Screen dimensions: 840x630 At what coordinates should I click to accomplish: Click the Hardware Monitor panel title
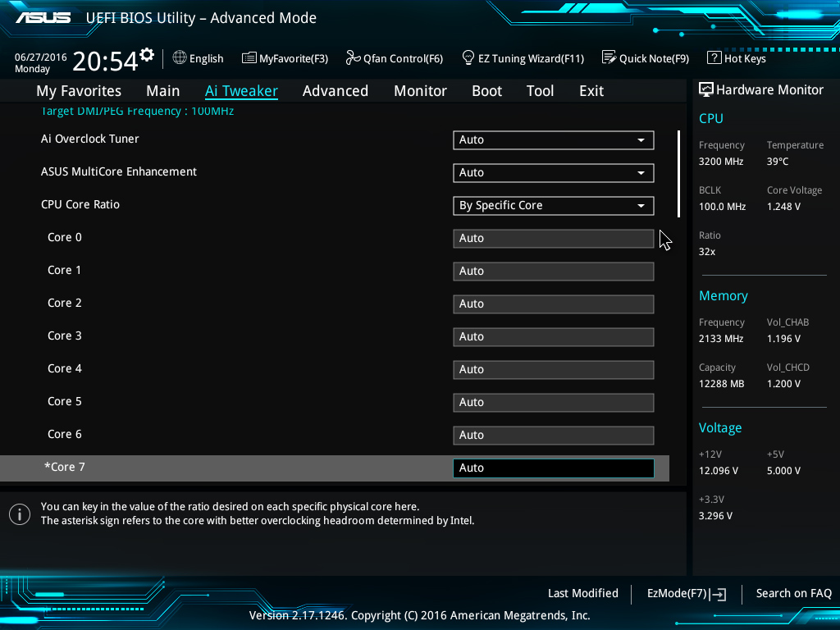pos(769,90)
